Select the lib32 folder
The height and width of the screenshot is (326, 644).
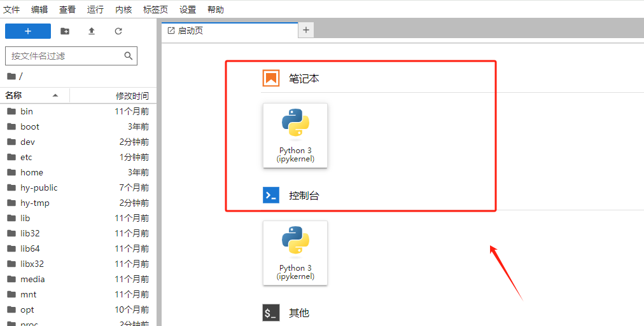pyautogui.click(x=78, y=233)
